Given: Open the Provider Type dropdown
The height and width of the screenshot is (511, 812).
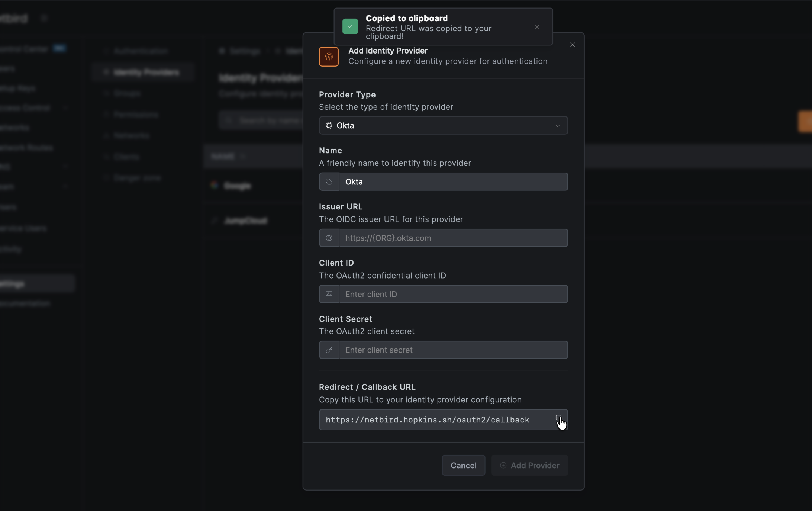Looking at the screenshot, I should [x=443, y=126].
